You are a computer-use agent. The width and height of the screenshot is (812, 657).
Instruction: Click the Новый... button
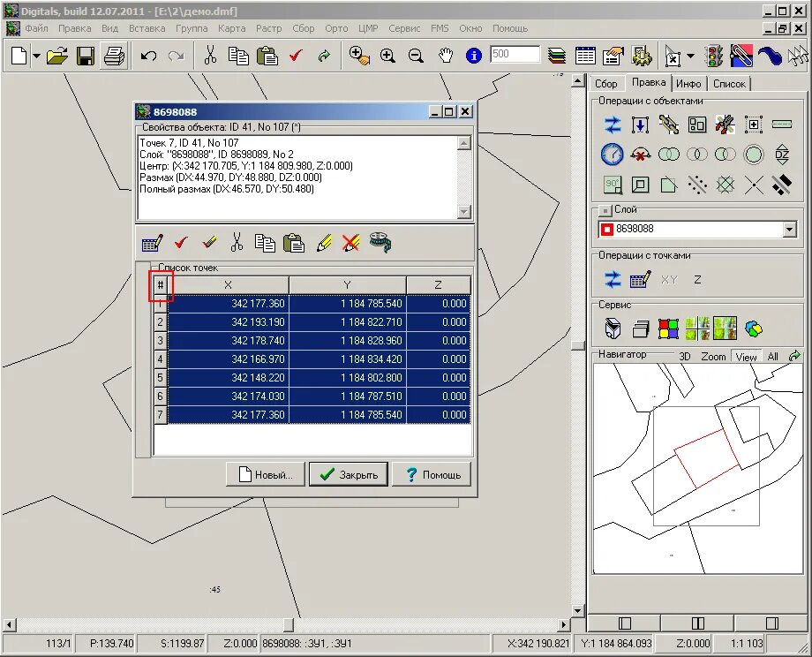coord(265,474)
